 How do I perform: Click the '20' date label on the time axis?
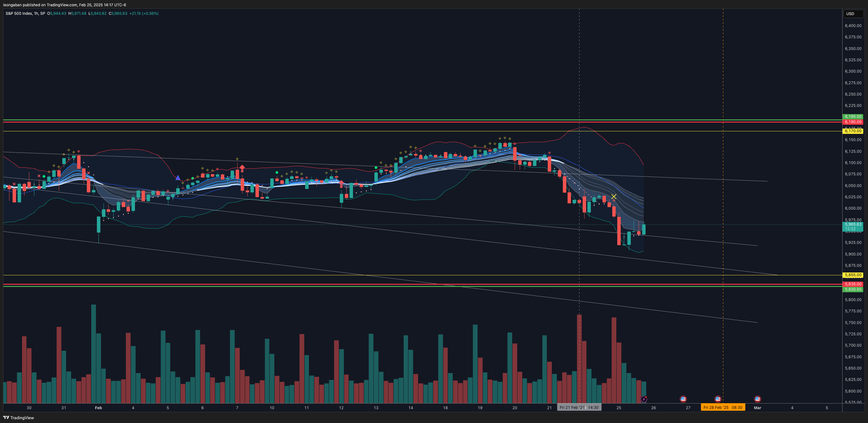click(515, 408)
